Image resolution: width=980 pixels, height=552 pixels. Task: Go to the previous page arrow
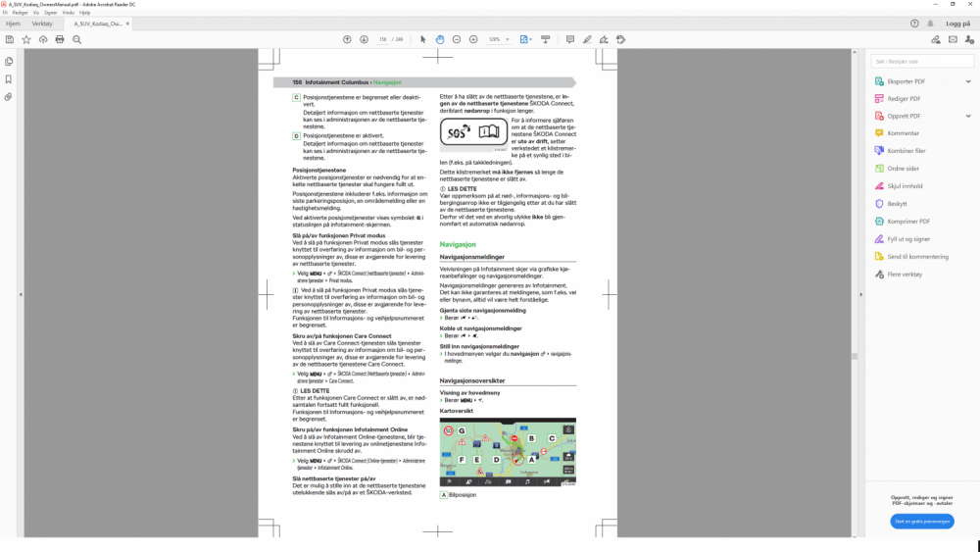[347, 39]
